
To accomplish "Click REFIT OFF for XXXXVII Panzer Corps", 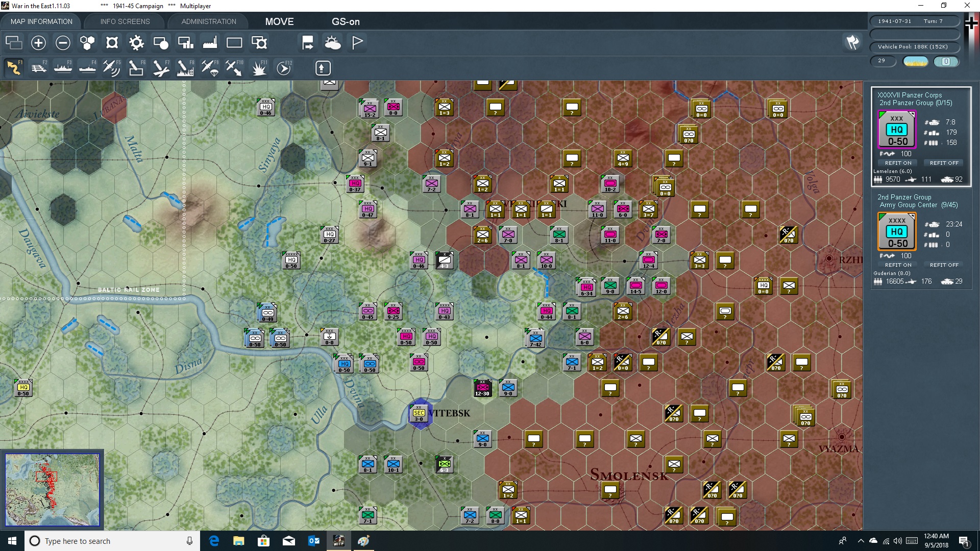I will 944,163.
